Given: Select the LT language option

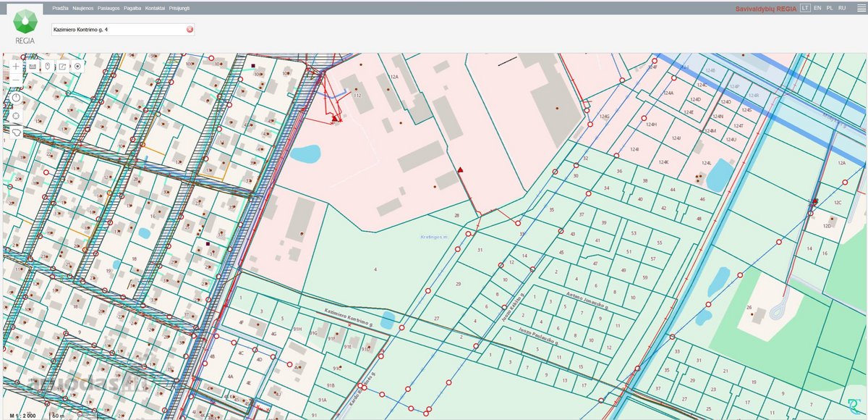Looking at the screenshot, I should click(805, 8).
